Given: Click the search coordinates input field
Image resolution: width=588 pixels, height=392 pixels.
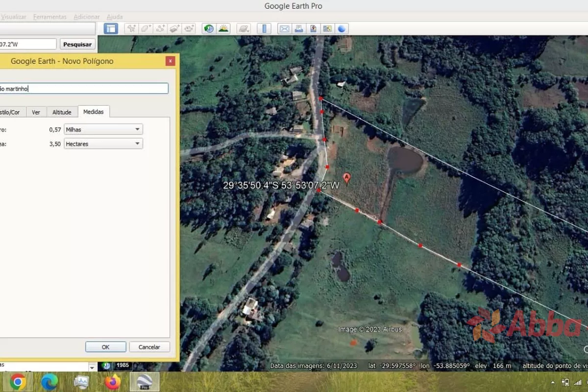Looking at the screenshot, I should [x=28, y=44].
